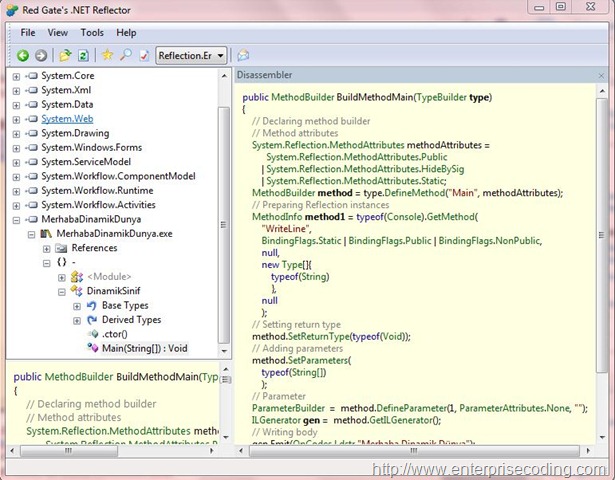
Task: Click the MerhabaDinamikDunya assembly icon
Action: [31, 219]
